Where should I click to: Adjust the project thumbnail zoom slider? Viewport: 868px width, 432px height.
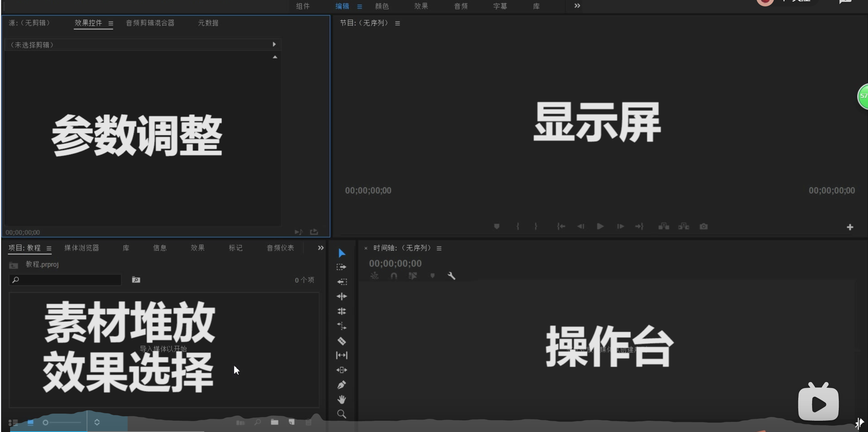(46, 423)
